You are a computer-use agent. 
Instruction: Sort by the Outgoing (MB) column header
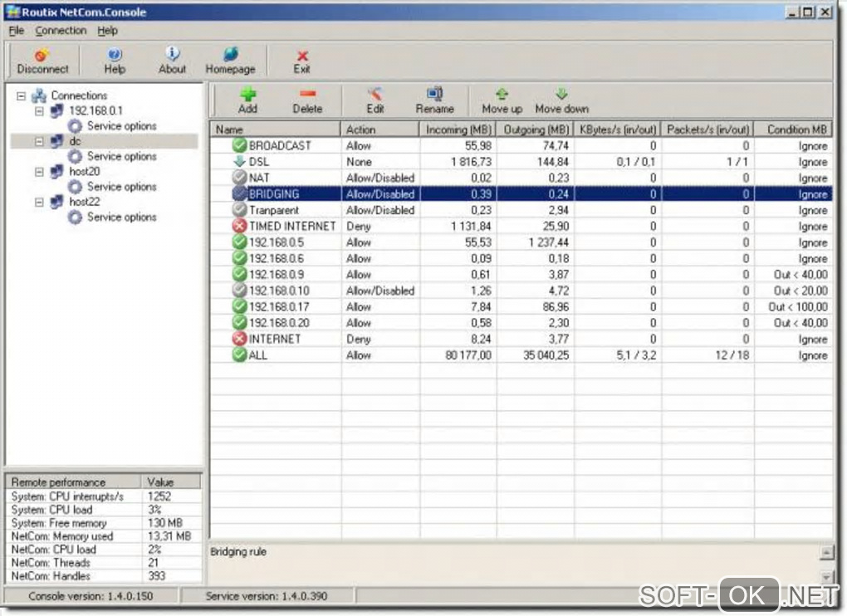tap(536, 130)
